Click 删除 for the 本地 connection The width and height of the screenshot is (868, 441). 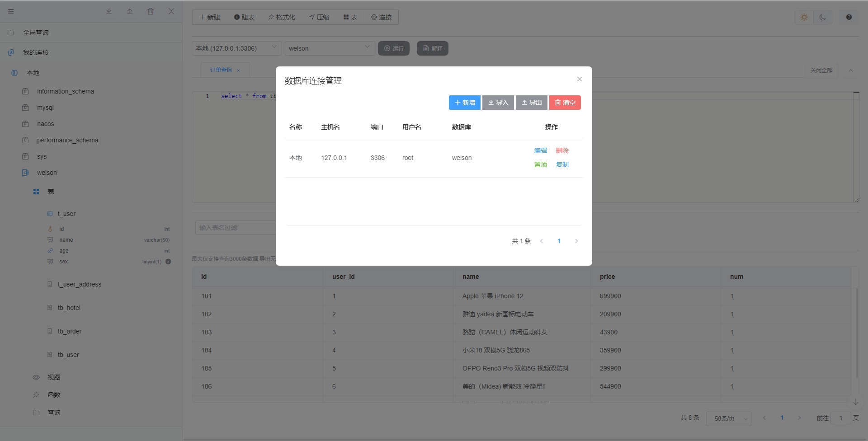coord(562,150)
